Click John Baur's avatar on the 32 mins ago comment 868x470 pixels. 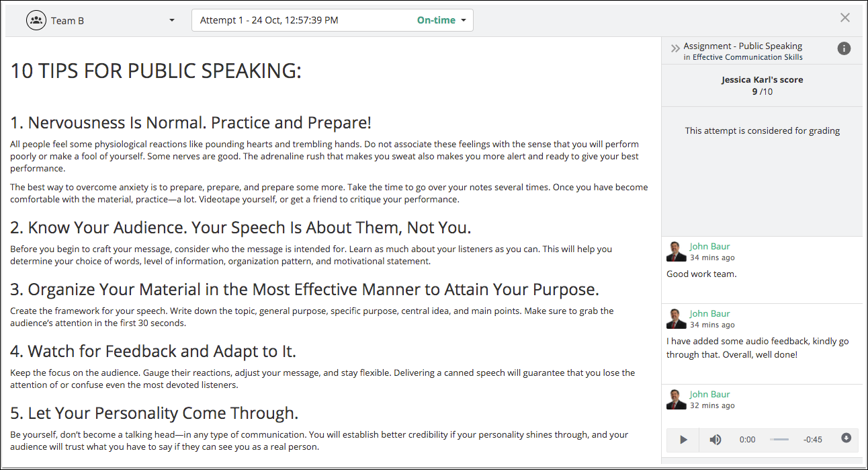(677, 399)
